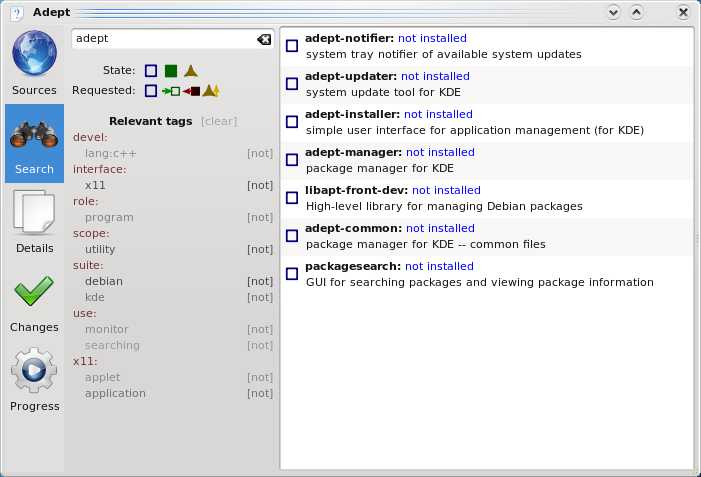Filter Requested by red removal arrow icon
This screenshot has width=701, height=477.
tap(191, 91)
